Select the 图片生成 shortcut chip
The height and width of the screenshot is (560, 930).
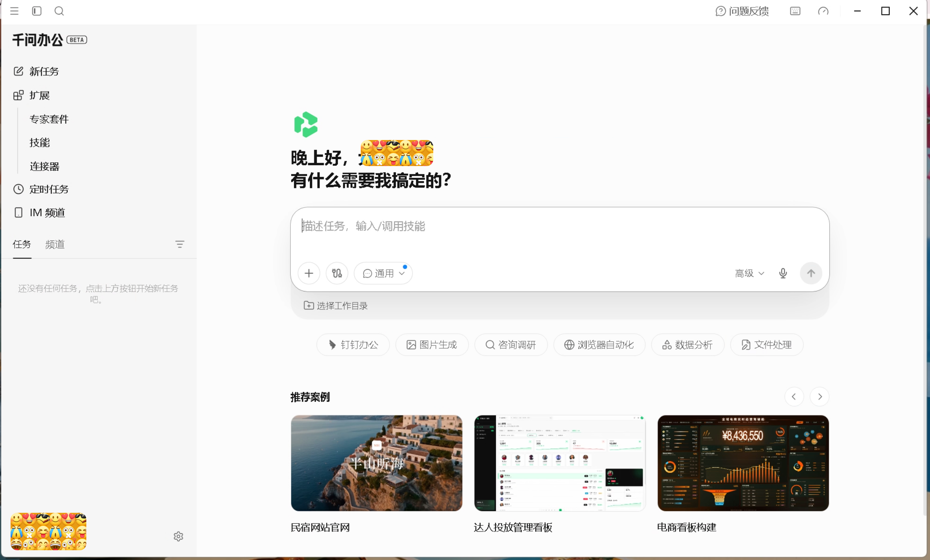tap(432, 345)
